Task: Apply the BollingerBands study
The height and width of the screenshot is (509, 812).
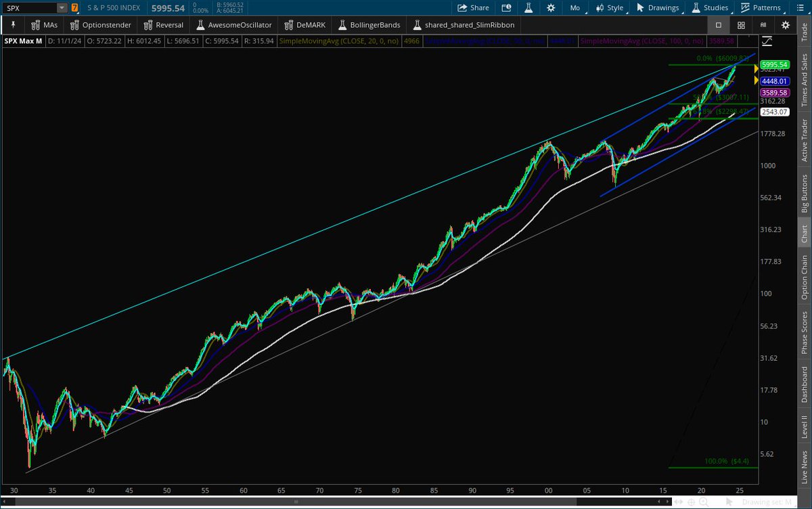Action: (x=369, y=25)
